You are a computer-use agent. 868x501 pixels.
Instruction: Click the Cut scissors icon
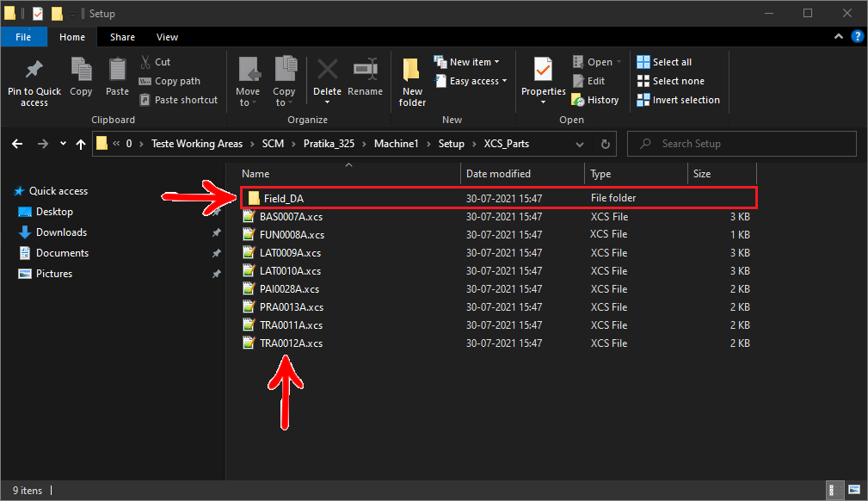pos(145,61)
